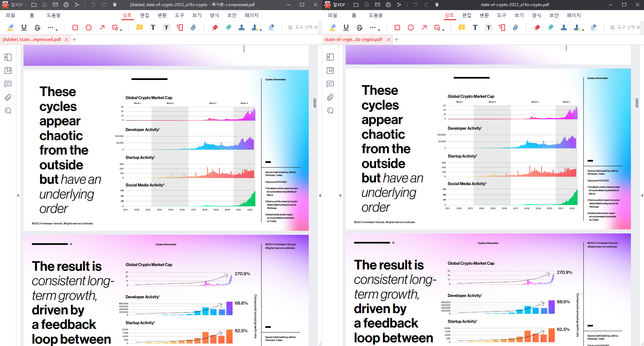This screenshot has width=644, height=346.
Task: Open the search panel in right window sidebar
Action: tap(330, 111)
